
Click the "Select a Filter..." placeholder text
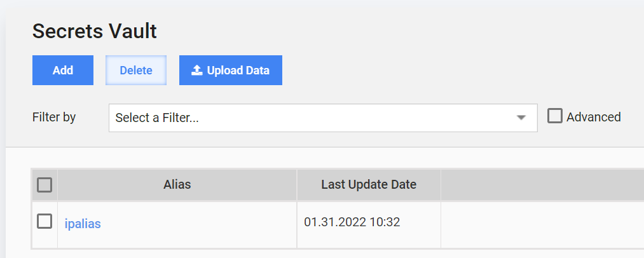tap(157, 118)
